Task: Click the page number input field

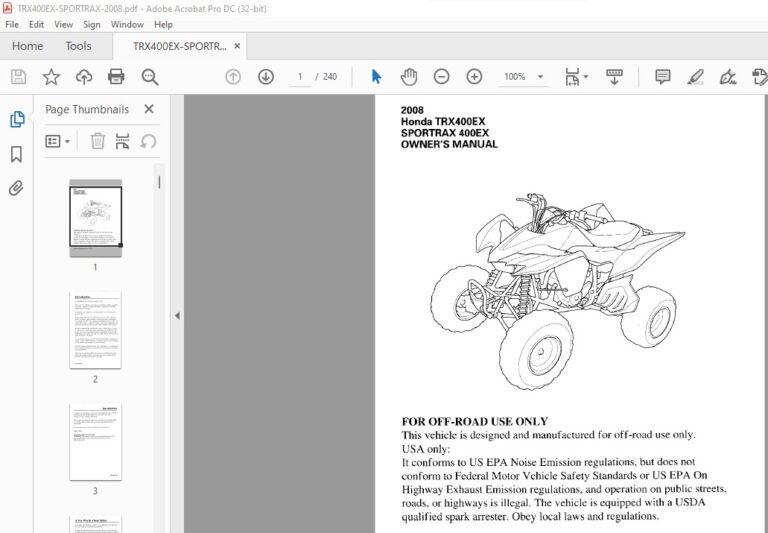Action: click(x=300, y=77)
